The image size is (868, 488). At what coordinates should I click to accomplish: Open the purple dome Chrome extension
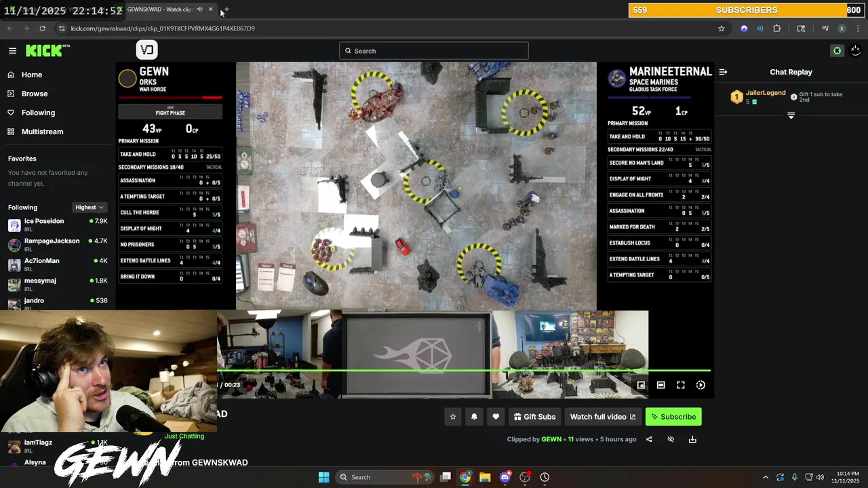pos(744,28)
